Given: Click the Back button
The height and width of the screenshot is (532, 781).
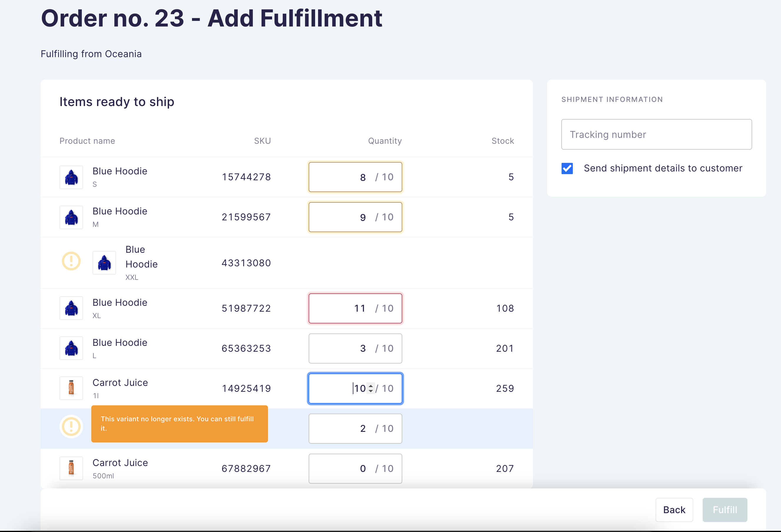Looking at the screenshot, I should pyautogui.click(x=674, y=510).
